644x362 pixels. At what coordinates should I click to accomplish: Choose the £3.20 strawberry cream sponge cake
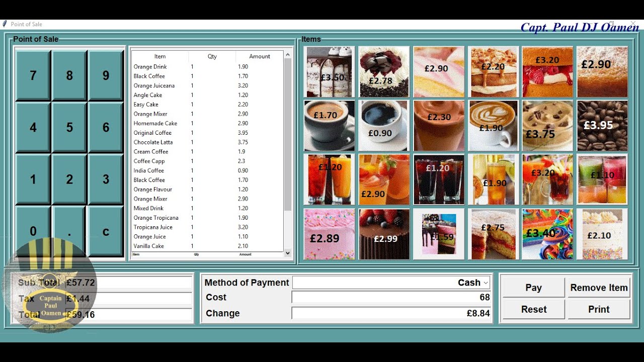point(547,72)
